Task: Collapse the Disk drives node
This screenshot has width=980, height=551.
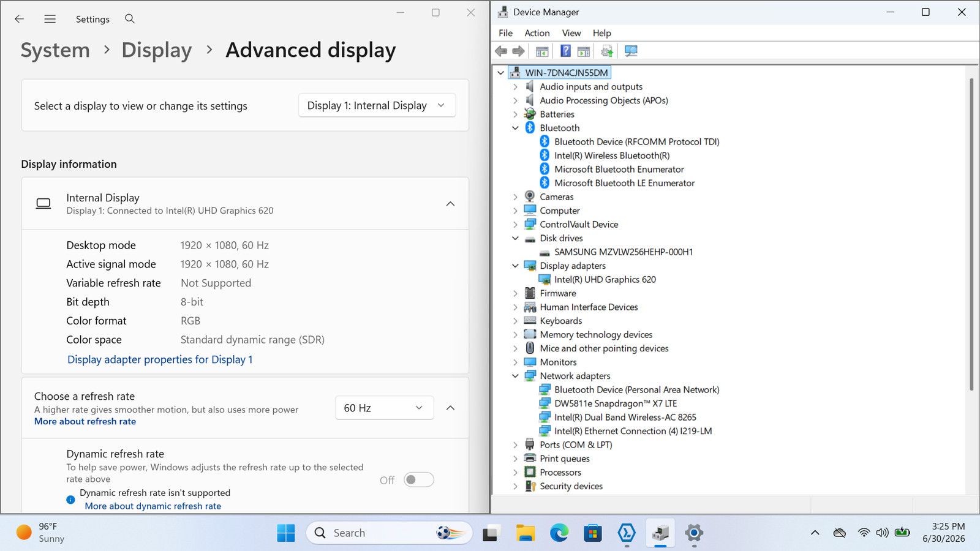Action: [x=515, y=238]
